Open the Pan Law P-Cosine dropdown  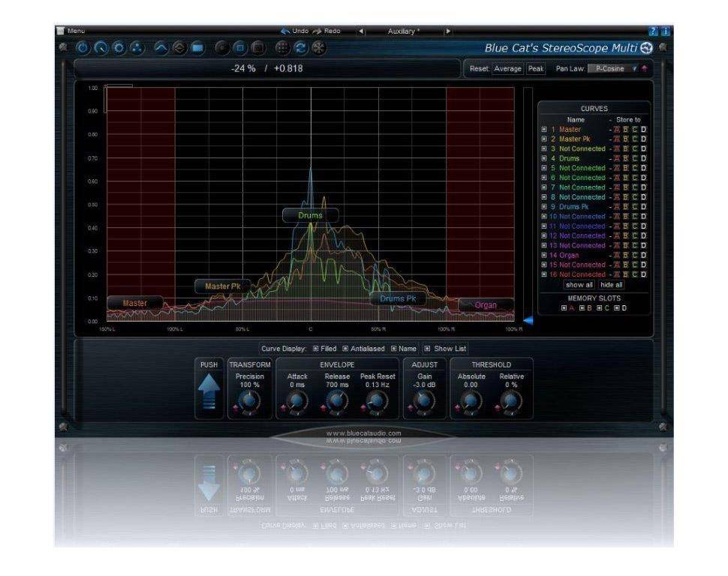click(613, 68)
